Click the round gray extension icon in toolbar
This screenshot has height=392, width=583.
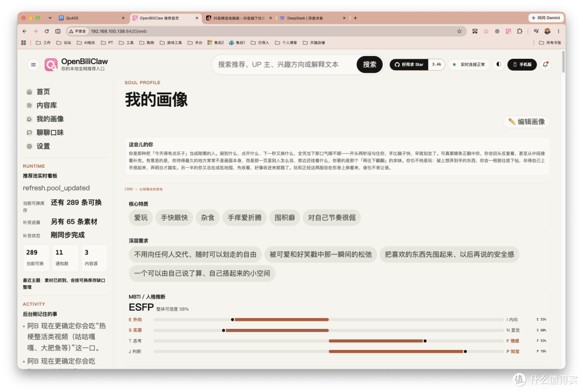(497, 31)
